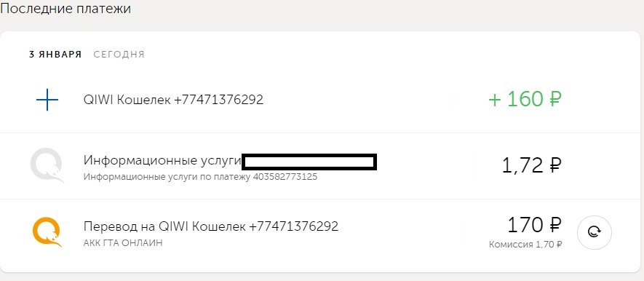Click the СЕГОДНЯ label
644x281 pixels.
119,55
